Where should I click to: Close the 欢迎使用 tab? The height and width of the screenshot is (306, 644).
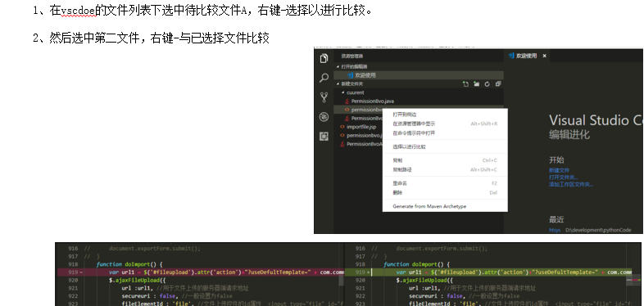(x=545, y=56)
